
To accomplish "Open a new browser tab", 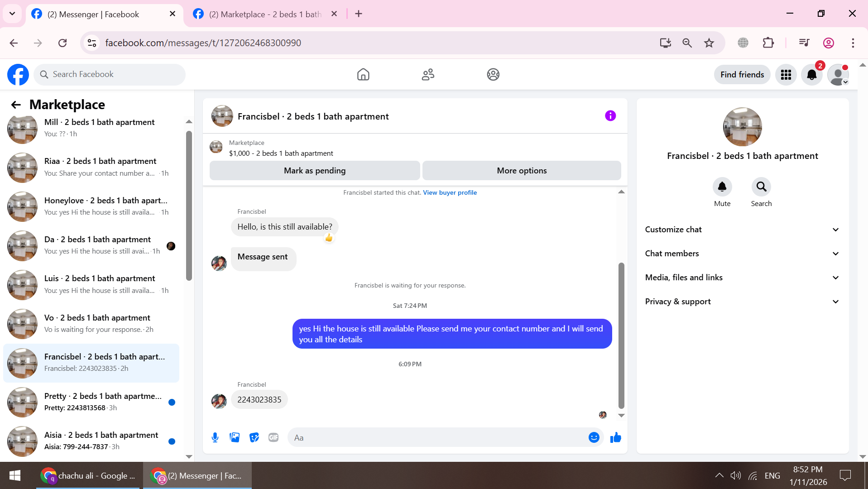I will coord(359,14).
